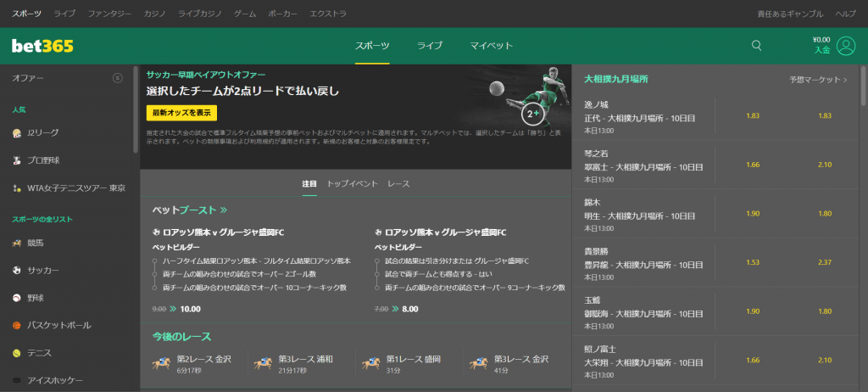Switch to the レース tab
This screenshot has height=392, width=868.
[x=398, y=183]
